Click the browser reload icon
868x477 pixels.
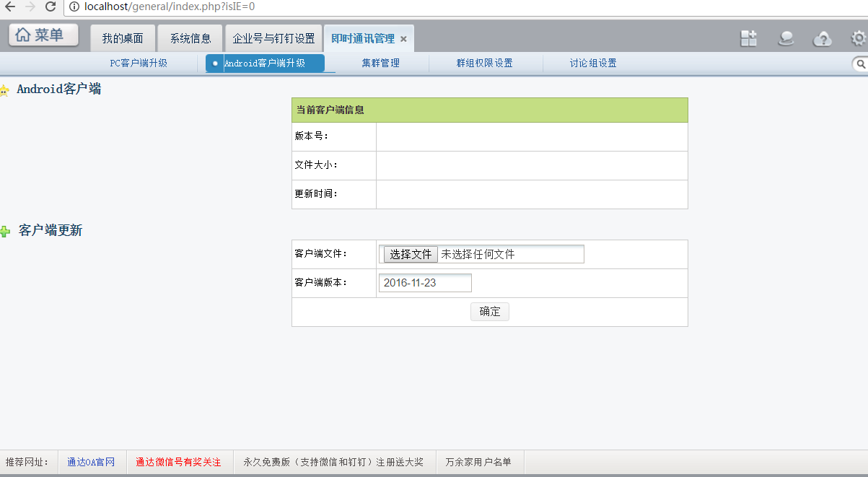[51, 6]
